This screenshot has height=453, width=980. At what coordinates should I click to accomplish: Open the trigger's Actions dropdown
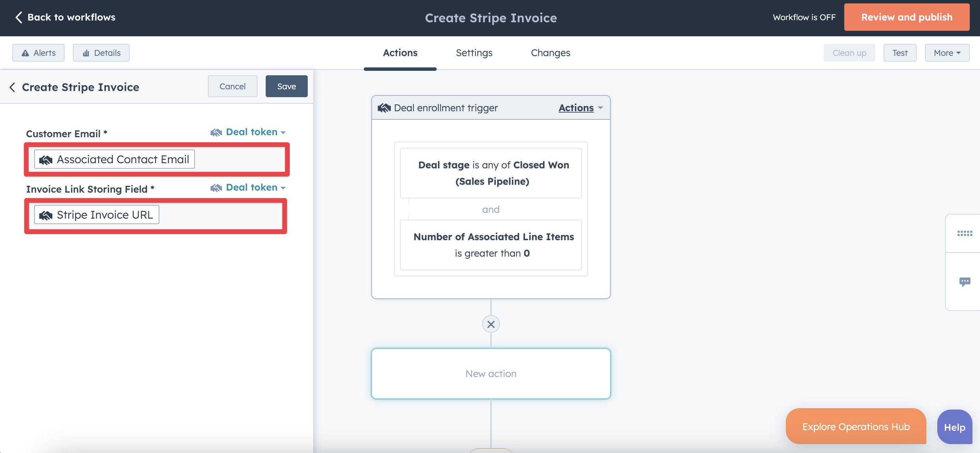tap(581, 108)
